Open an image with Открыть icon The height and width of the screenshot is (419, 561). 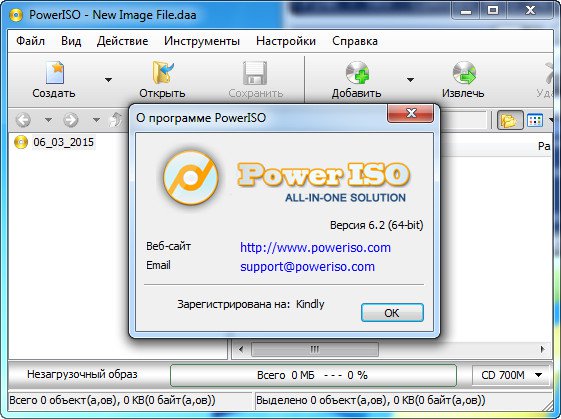[x=163, y=73]
